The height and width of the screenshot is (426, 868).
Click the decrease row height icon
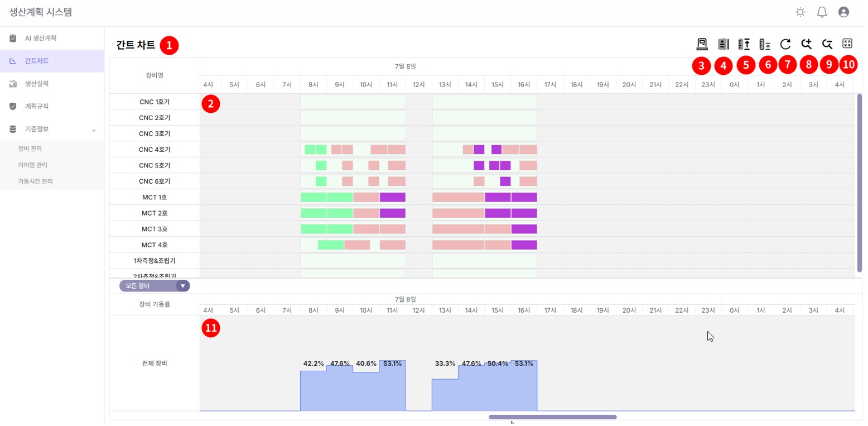click(x=764, y=44)
